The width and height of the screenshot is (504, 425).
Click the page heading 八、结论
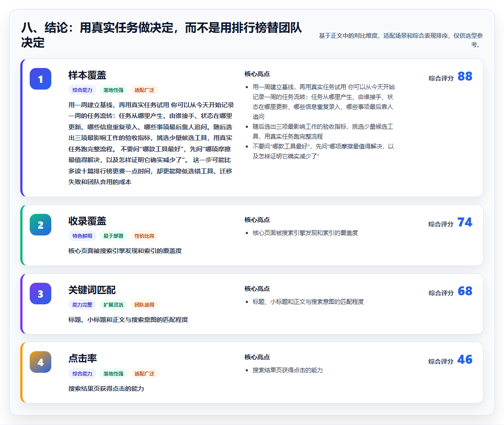pos(162,35)
